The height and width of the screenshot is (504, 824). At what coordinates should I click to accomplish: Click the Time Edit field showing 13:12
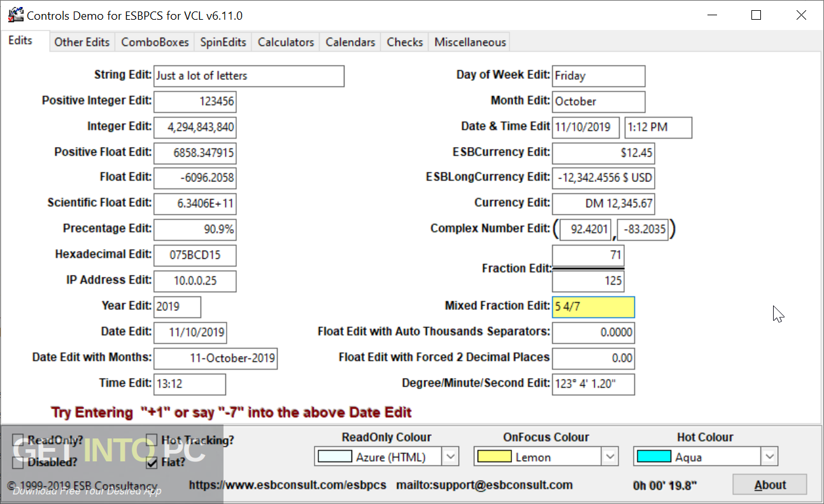pos(190,384)
